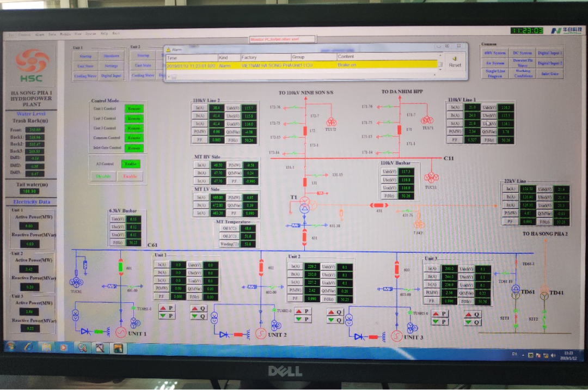
Task: Select the T1 main transformer symbol
Action: pos(304,206)
